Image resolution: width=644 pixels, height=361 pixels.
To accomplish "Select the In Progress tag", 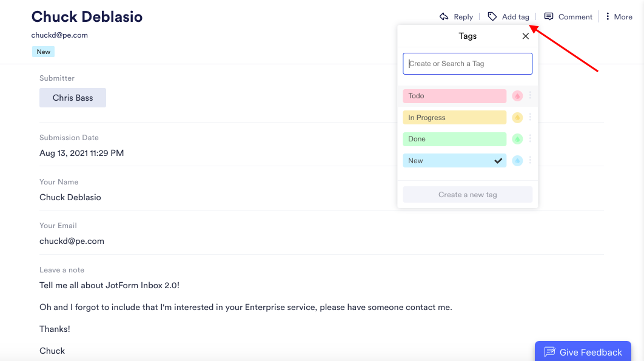I will click(454, 118).
